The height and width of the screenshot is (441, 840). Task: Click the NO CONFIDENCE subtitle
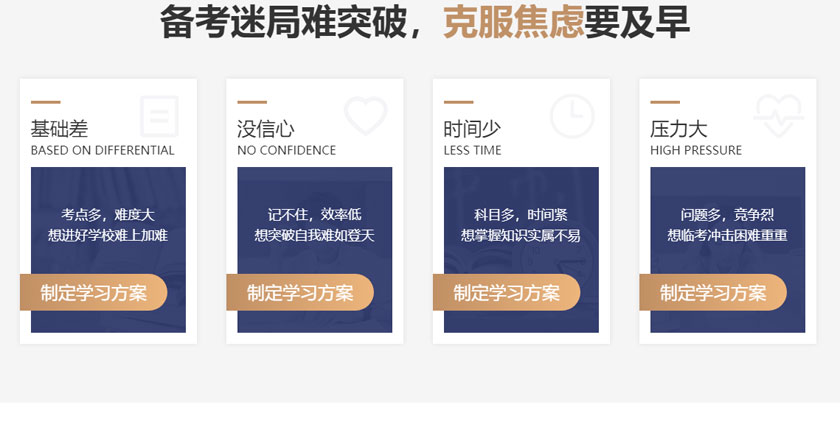(x=287, y=151)
